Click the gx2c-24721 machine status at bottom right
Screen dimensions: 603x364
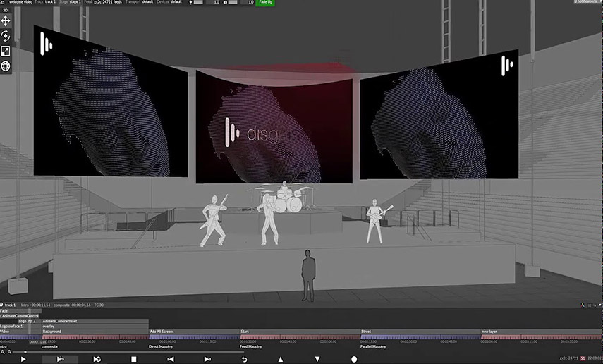point(568,358)
